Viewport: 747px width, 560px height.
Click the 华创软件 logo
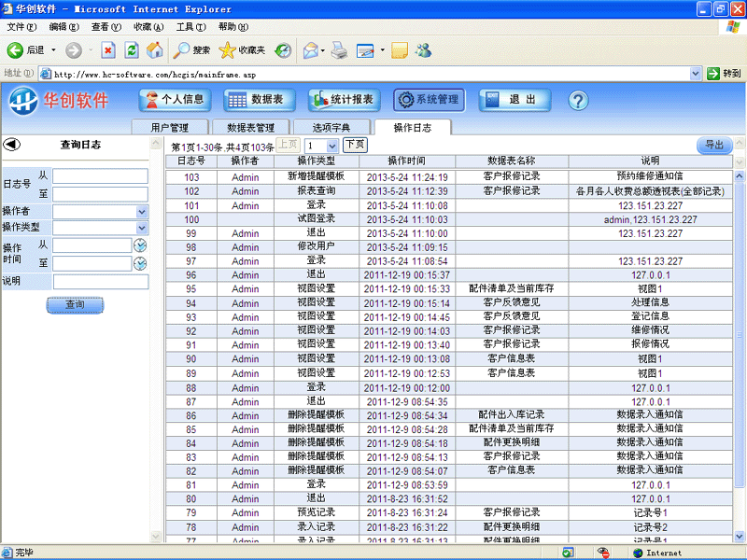pos(60,101)
